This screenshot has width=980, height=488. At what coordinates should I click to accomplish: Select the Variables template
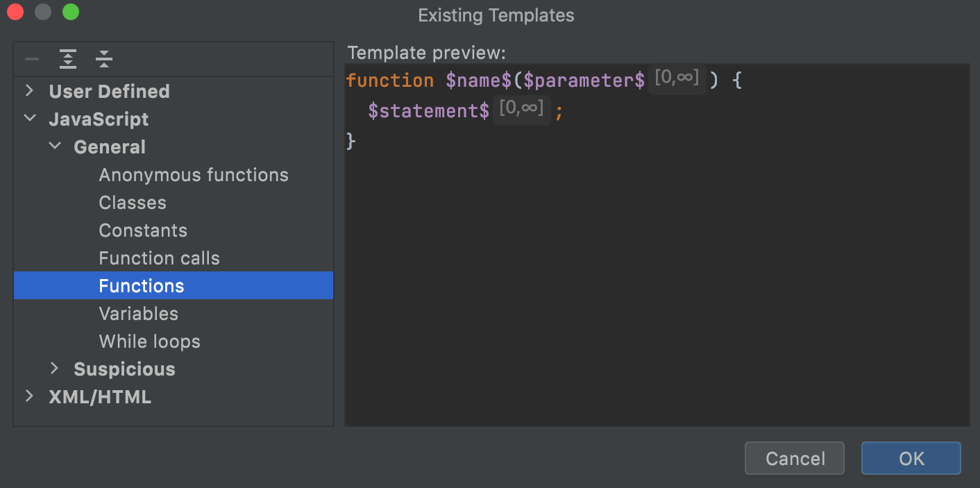pyautogui.click(x=138, y=313)
